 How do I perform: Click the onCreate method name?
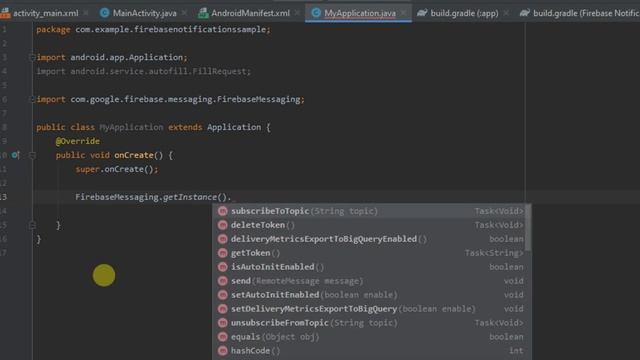point(134,155)
